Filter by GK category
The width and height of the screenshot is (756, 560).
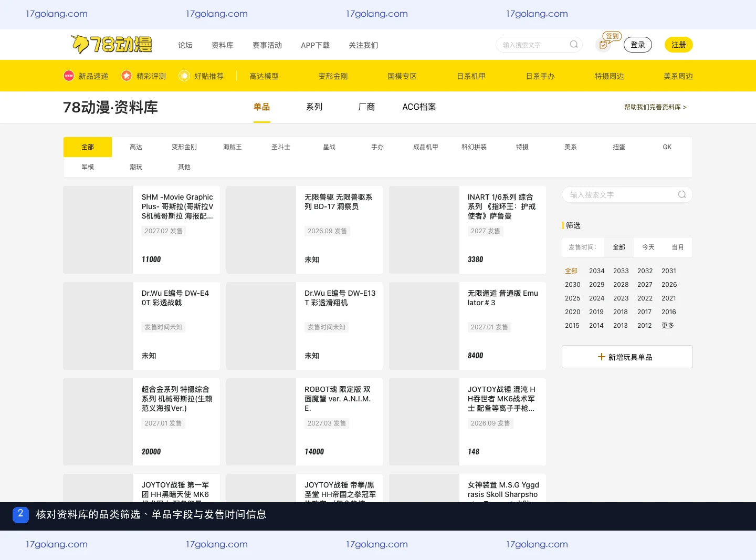pyautogui.click(x=667, y=147)
